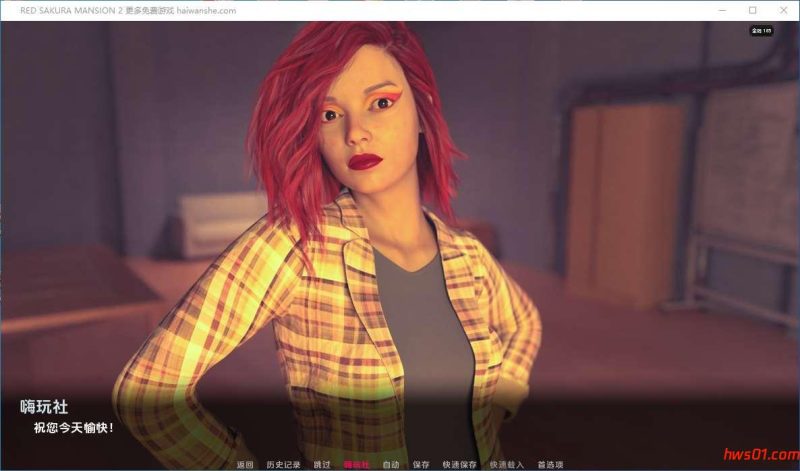The height and width of the screenshot is (471, 800).
Task: Click the 返回 (Back) button
Action: coord(245,464)
